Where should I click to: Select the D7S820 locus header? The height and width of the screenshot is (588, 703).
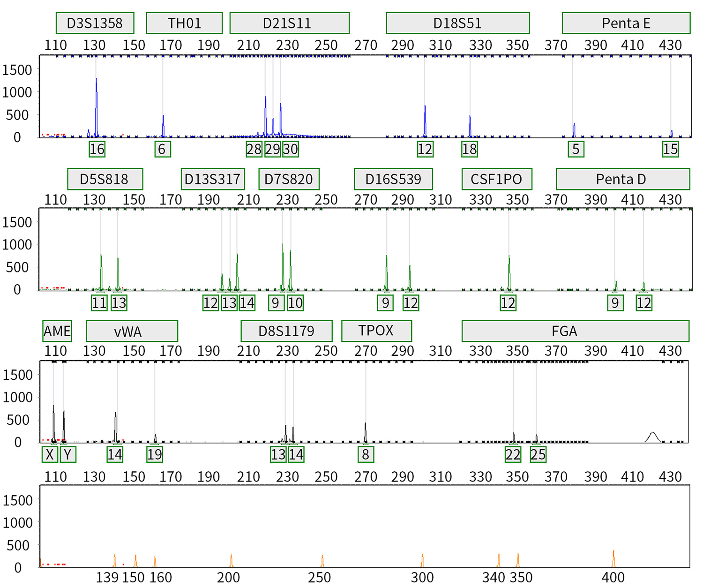click(x=289, y=179)
